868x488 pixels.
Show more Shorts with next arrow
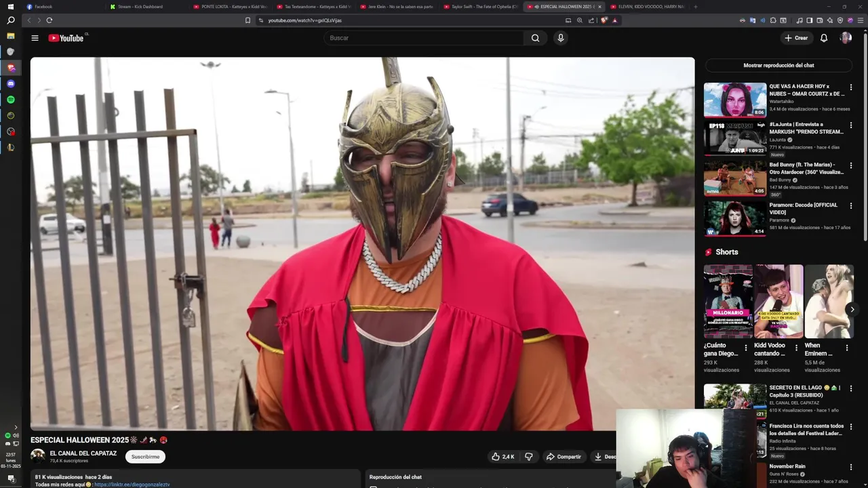click(x=852, y=309)
